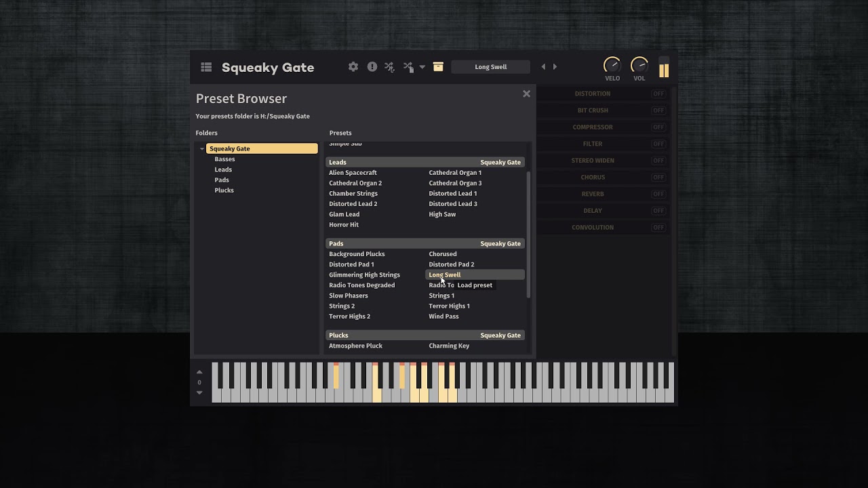
Task: Load the Background Plucks preset
Action: pos(357,254)
